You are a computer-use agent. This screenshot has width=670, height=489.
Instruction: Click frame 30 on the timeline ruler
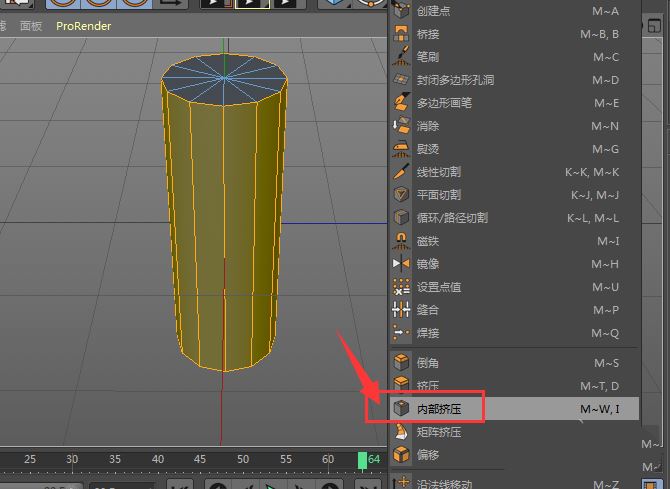tap(72, 459)
